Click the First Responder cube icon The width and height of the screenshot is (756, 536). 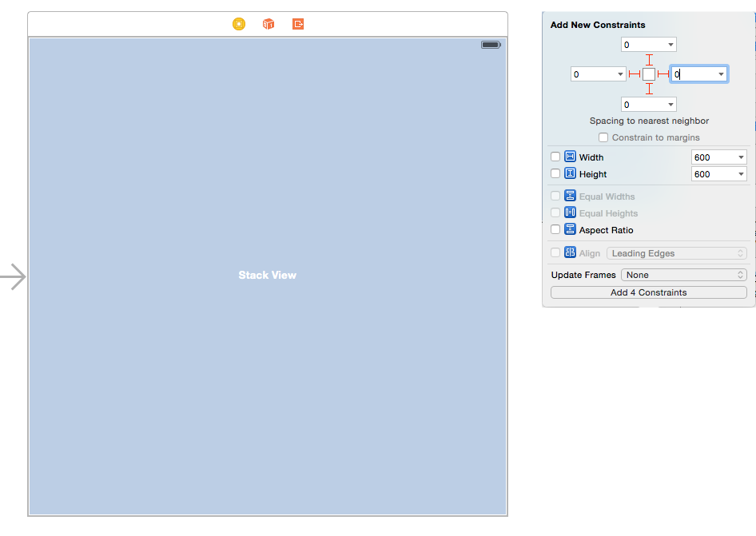click(268, 24)
